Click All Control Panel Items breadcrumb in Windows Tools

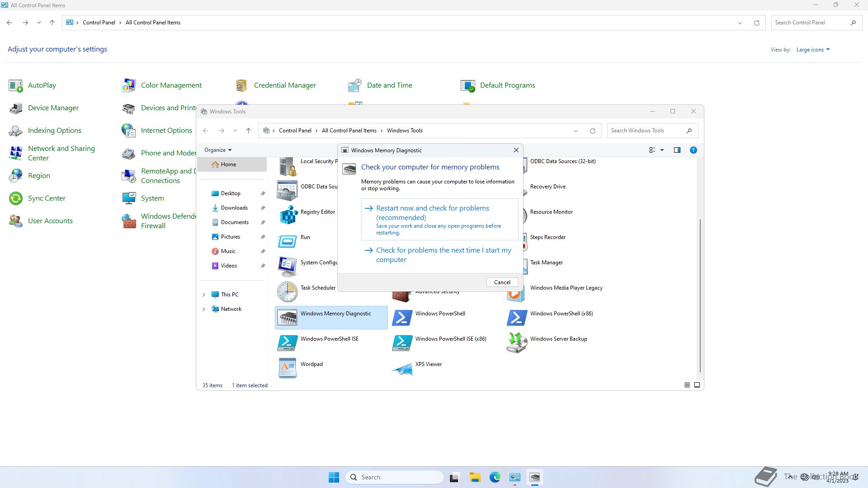click(349, 131)
